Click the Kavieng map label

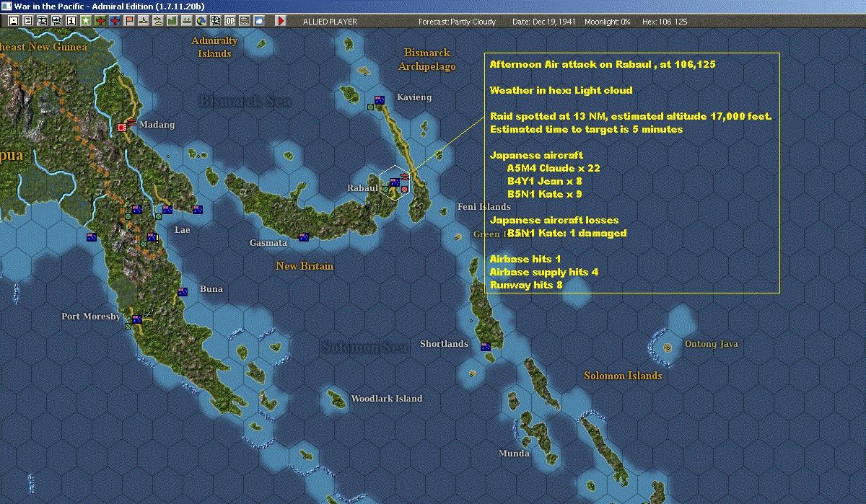point(414,97)
